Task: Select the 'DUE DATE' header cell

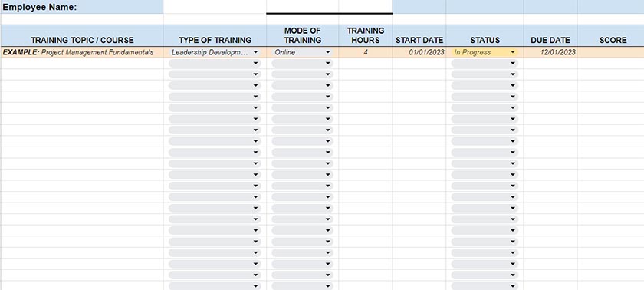Action: tap(550, 36)
